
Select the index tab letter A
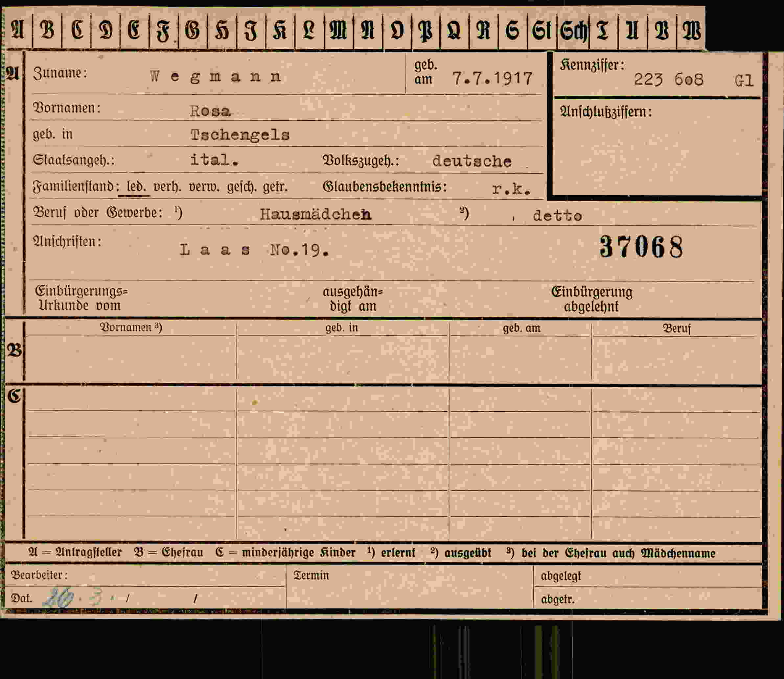click(x=17, y=30)
